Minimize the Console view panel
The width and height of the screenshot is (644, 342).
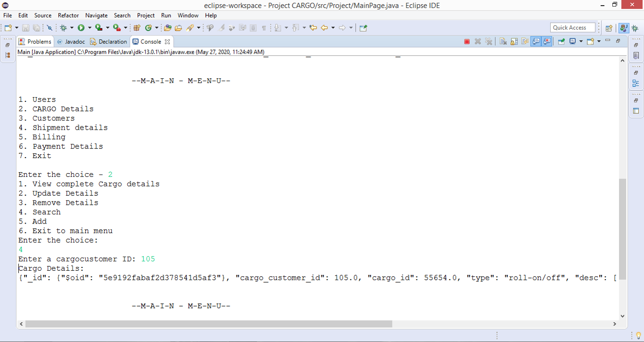pyautogui.click(x=608, y=41)
